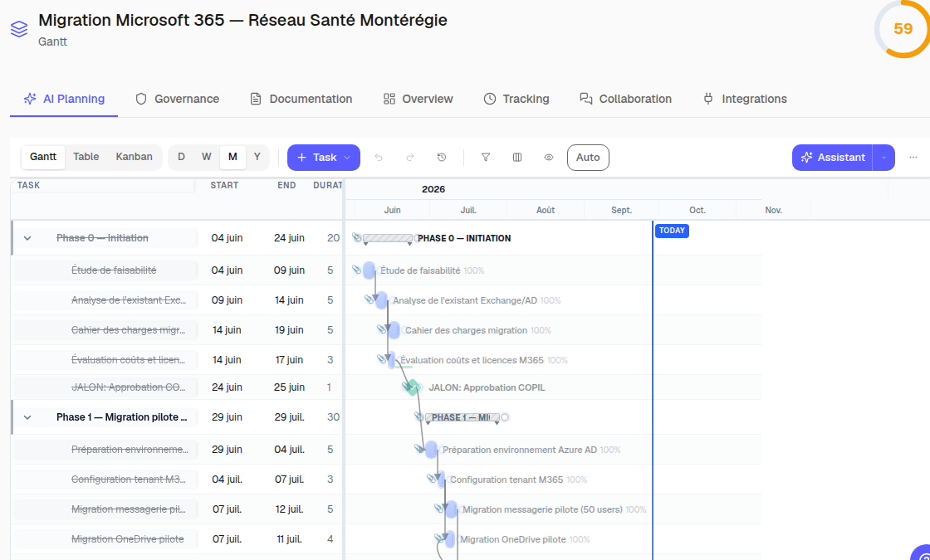Set timescale to Year (Y)
This screenshot has width=930, height=560.
coord(257,157)
